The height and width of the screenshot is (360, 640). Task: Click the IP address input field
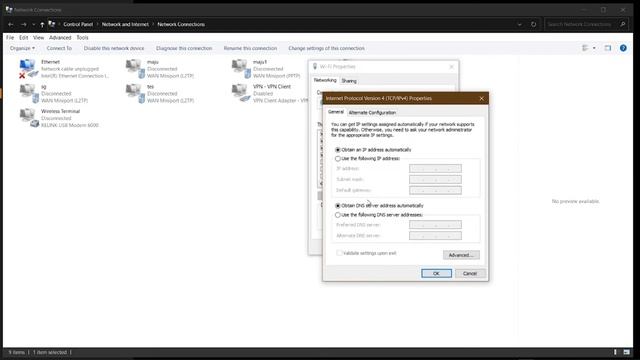click(436, 169)
